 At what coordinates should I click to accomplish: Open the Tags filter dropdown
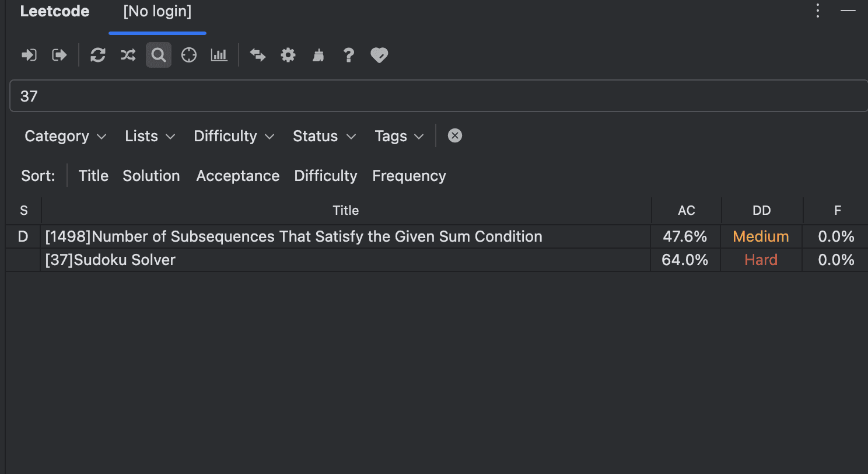[x=398, y=136]
